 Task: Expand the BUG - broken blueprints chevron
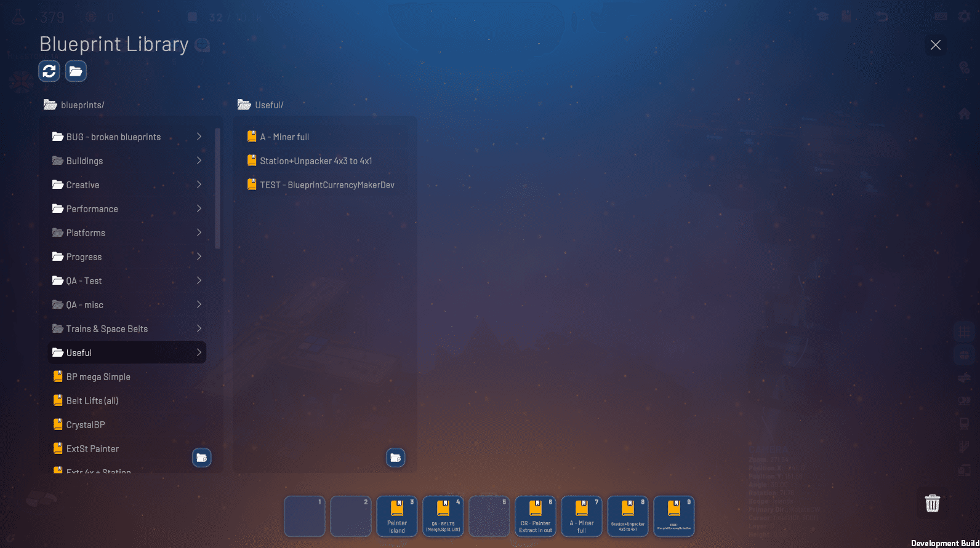click(x=199, y=137)
